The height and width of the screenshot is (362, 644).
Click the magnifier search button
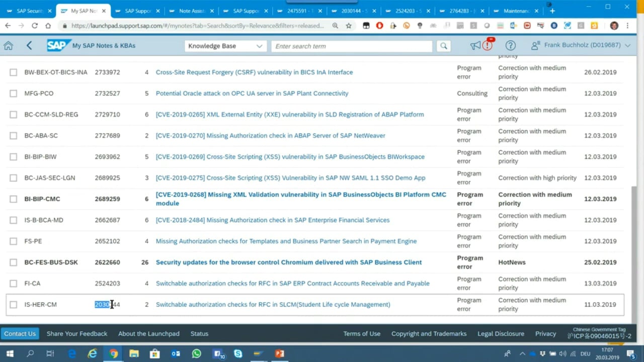point(443,46)
